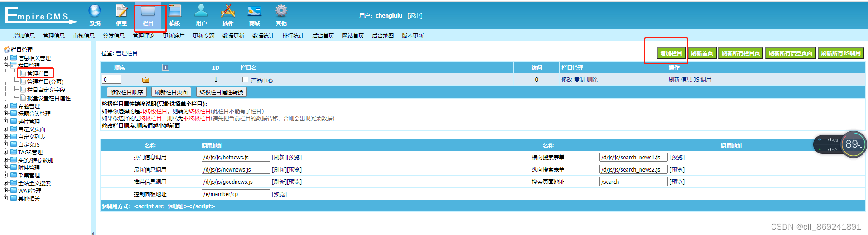
Task: Click 删除 link for 产品中心
Action: (592, 80)
